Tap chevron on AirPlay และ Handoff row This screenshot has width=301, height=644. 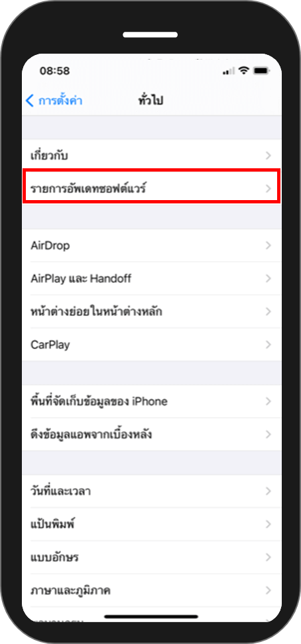268,278
